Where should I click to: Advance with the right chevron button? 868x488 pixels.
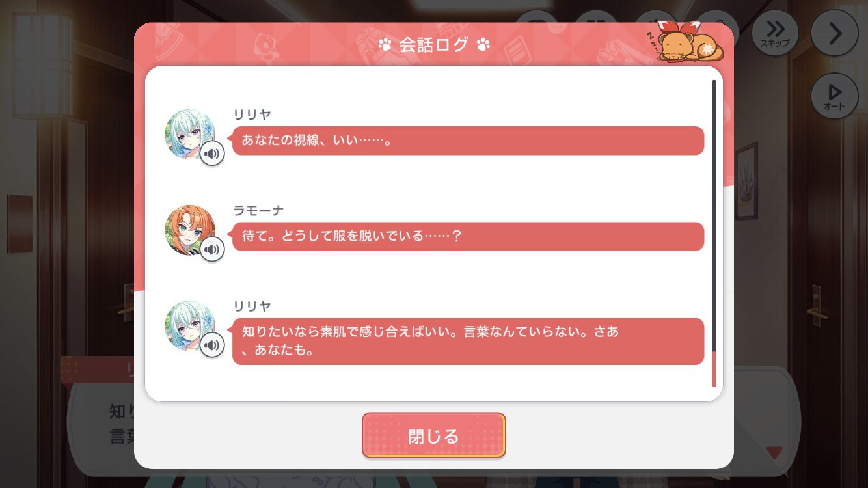tap(835, 33)
